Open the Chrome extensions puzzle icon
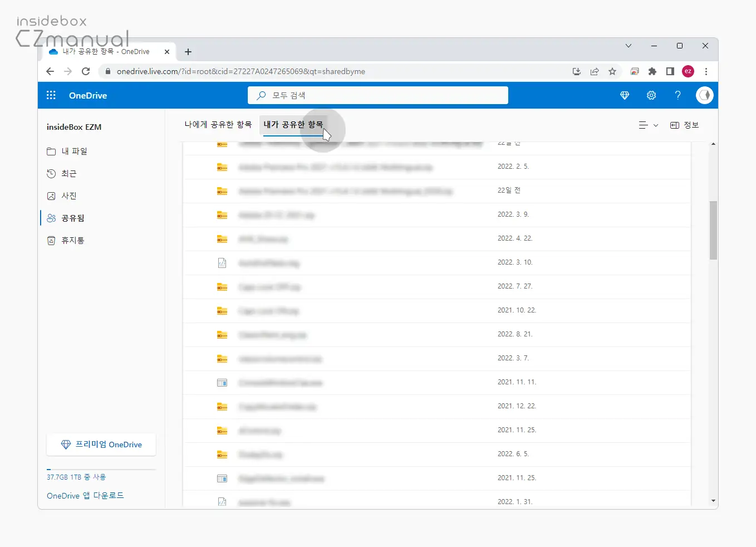The height and width of the screenshot is (547, 756). tap(652, 71)
